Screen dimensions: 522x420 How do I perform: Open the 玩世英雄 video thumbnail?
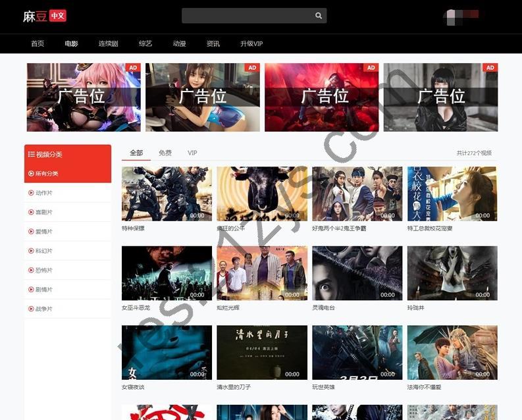pos(357,352)
